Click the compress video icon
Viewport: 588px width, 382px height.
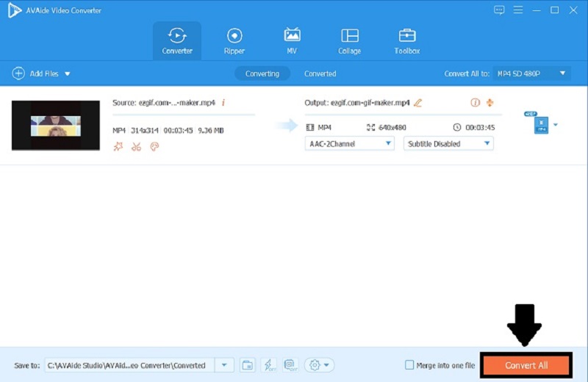[x=490, y=102]
